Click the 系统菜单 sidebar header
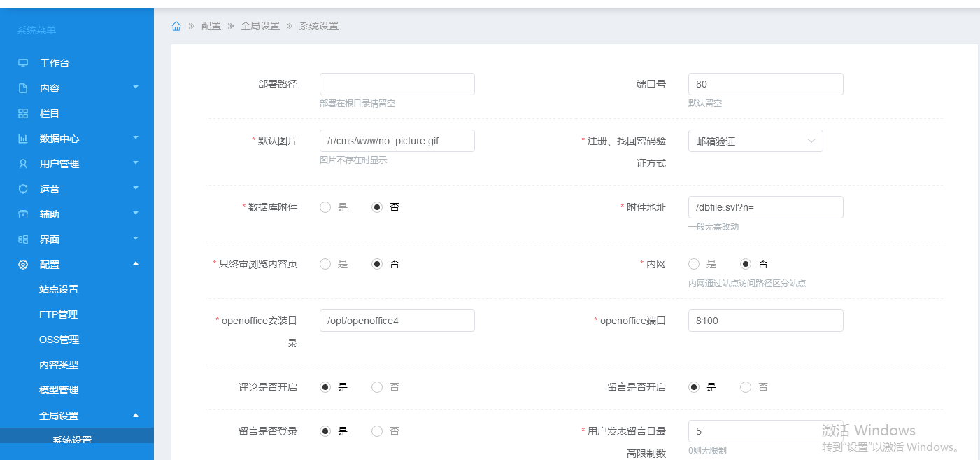Image resolution: width=980 pixels, height=460 pixels. (x=36, y=30)
